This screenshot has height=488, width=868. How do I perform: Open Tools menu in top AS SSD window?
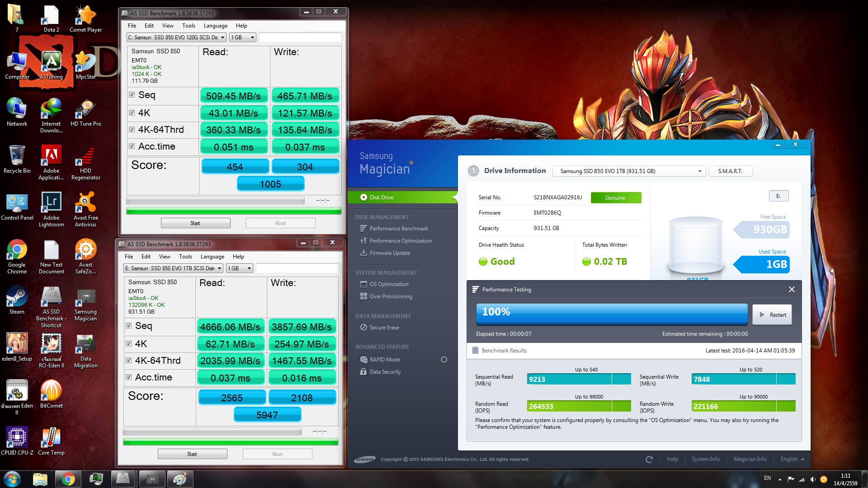(x=189, y=26)
